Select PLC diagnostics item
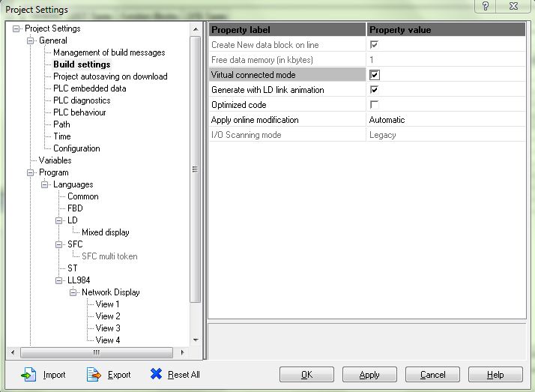The image size is (535, 392). point(82,100)
